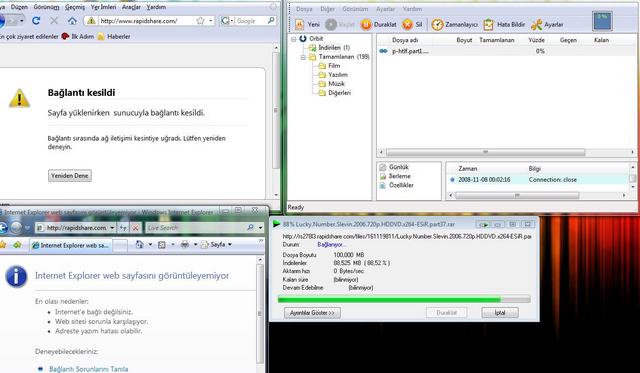Click Firefox back arrow button
Viewport: 640px width, 373px height.
point(2,20)
